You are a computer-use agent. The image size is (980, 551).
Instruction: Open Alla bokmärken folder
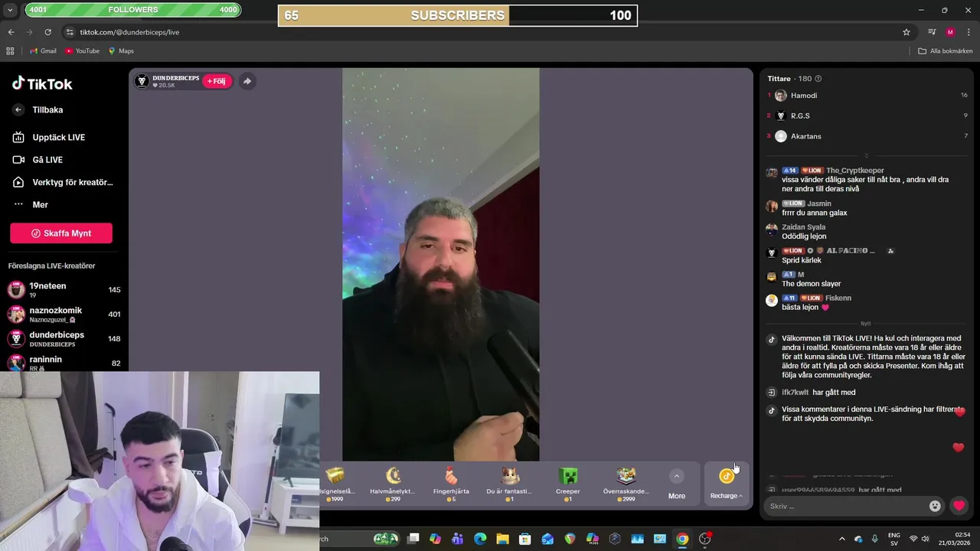pos(946,51)
